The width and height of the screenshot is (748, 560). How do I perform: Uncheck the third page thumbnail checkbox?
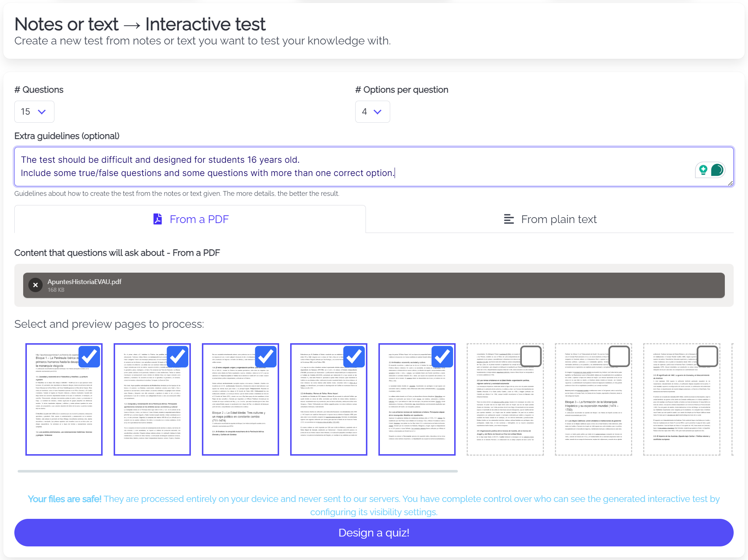pos(266,356)
